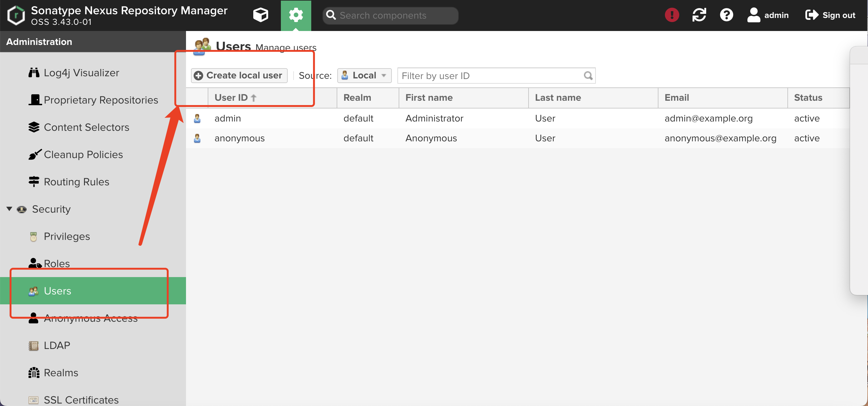Open the admin user row
868x406 pixels.
(518, 118)
